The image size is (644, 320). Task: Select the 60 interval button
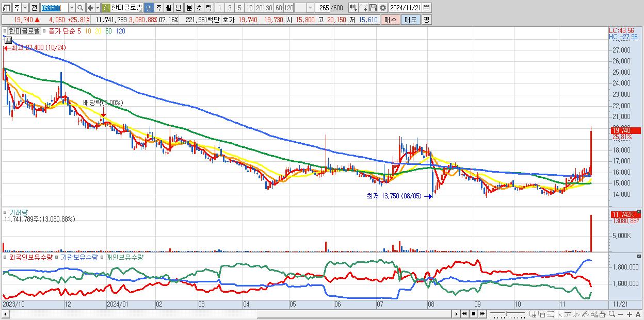click(279, 8)
